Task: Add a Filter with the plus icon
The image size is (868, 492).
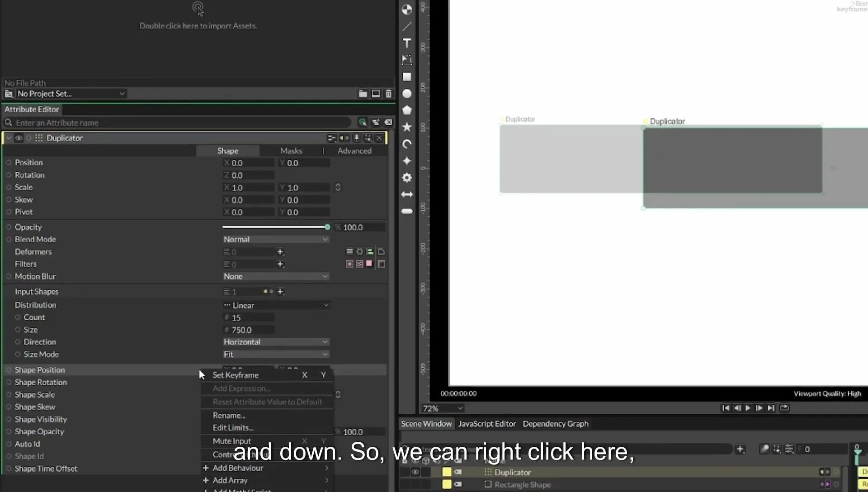Action: [x=280, y=264]
